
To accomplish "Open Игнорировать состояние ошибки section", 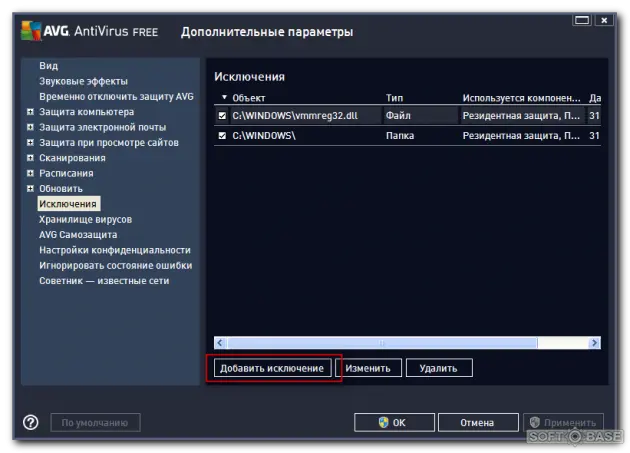I will (116, 265).
